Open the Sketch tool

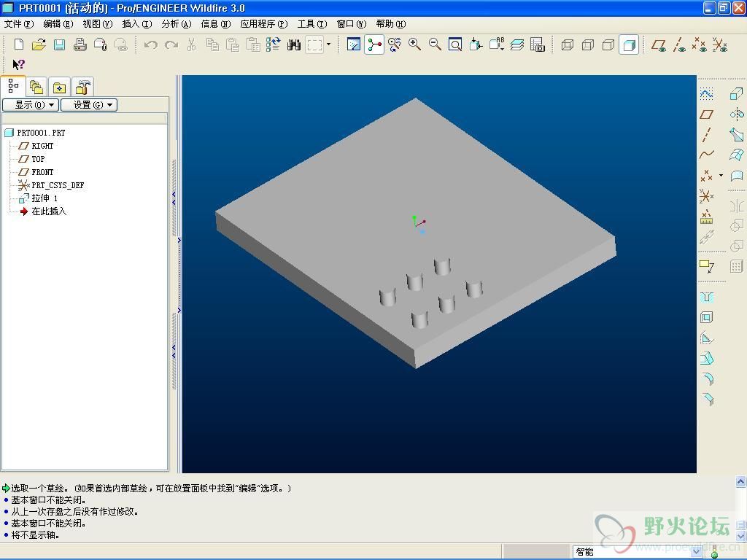[x=706, y=94]
